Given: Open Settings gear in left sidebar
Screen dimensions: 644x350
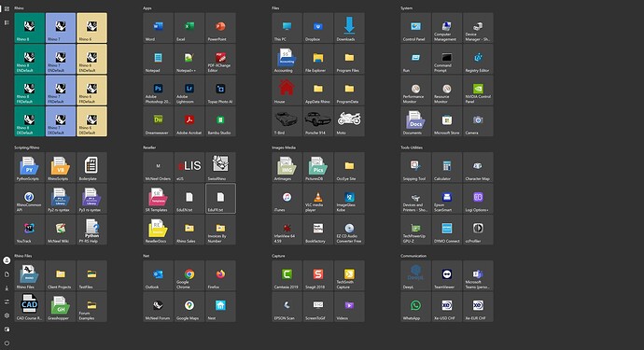Looking at the screenshot, I should click(7, 315).
